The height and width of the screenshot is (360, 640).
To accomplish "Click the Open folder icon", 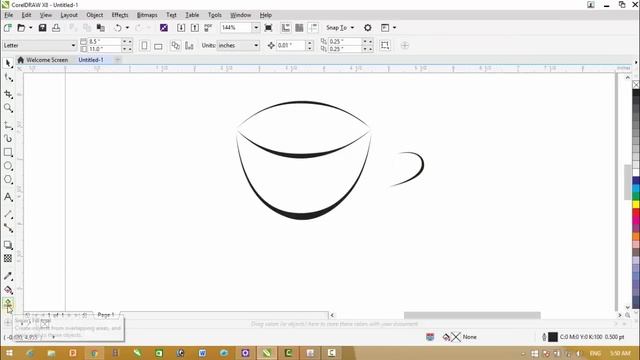I will pyautogui.click(x=21, y=28).
